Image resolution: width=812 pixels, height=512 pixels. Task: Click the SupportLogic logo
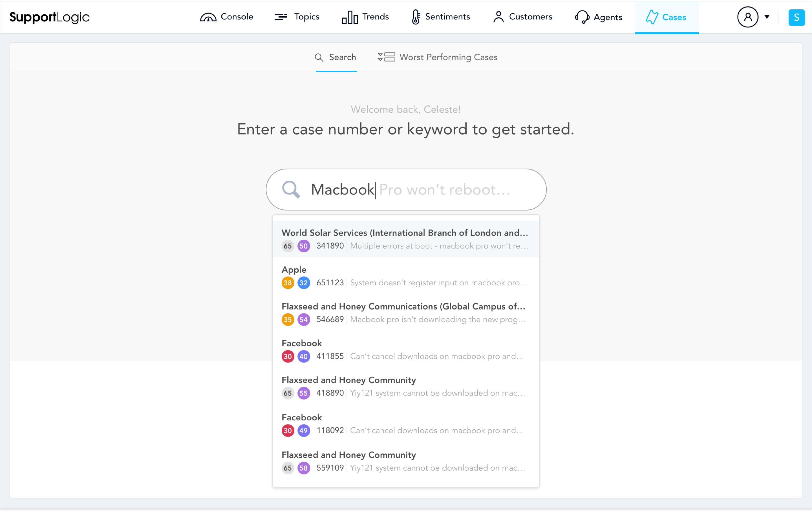coord(49,17)
